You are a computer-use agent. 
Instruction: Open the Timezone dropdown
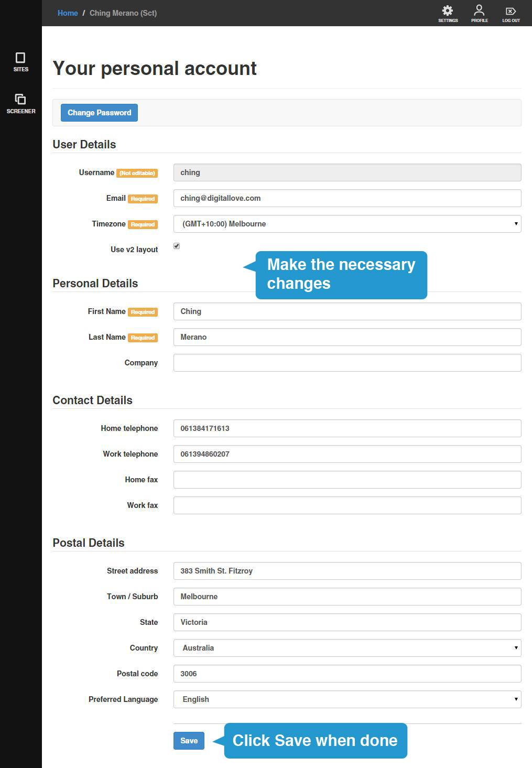tap(347, 224)
